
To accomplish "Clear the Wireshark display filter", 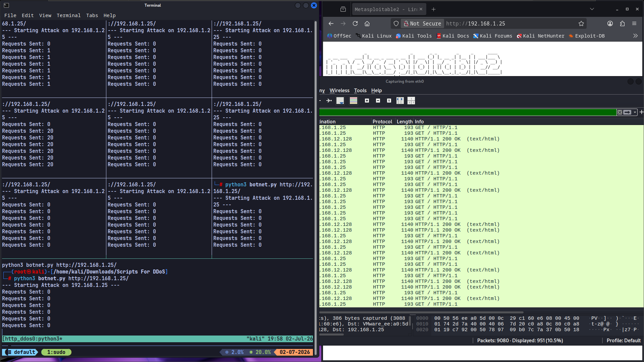I will [x=620, y=112].
